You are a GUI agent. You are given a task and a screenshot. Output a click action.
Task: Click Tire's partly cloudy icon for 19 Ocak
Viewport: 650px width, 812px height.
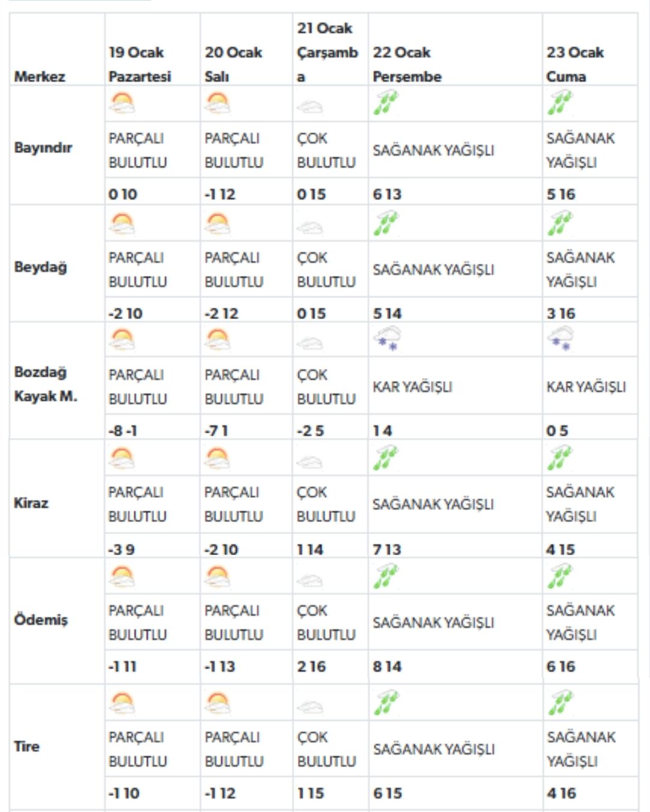click(122, 703)
